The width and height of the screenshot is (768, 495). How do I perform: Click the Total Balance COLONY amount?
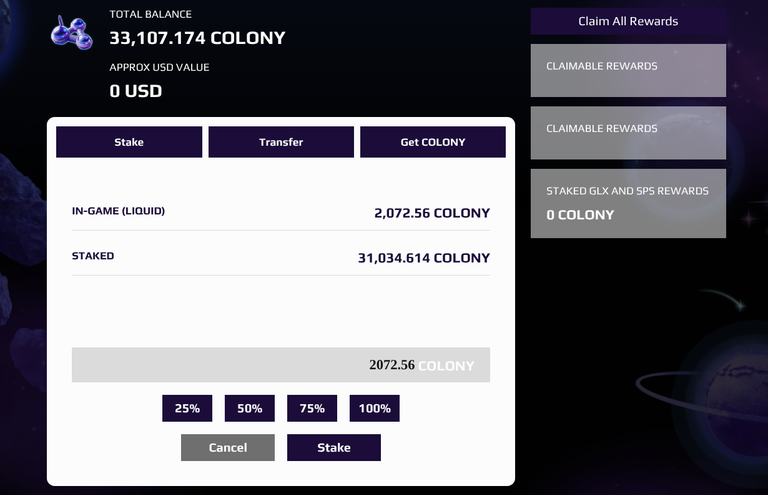coord(197,38)
